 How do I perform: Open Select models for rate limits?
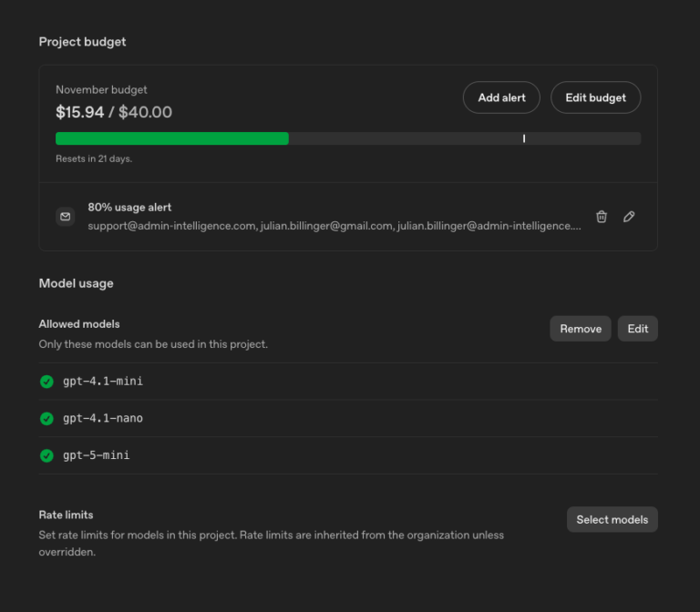pos(612,519)
